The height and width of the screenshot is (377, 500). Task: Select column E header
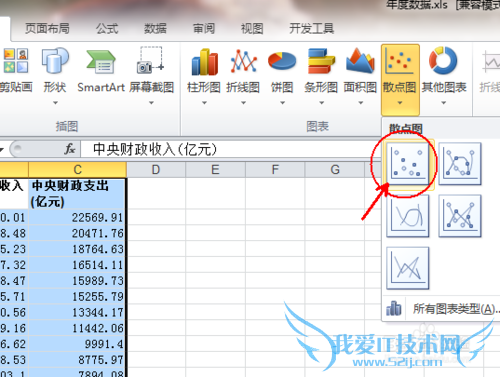point(215,170)
